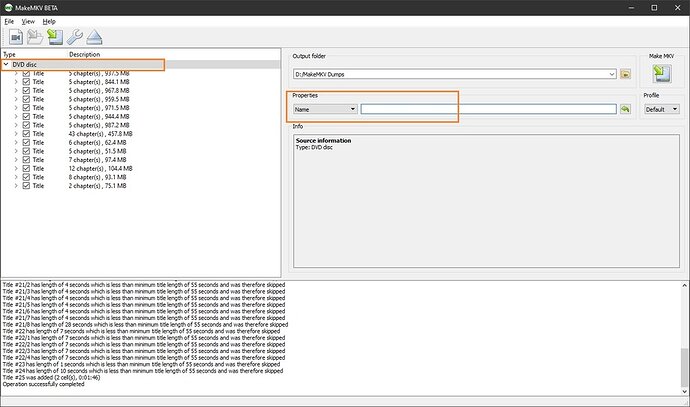
Task: Uncheck the 104.4 MB title checkbox
Action: (26, 169)
